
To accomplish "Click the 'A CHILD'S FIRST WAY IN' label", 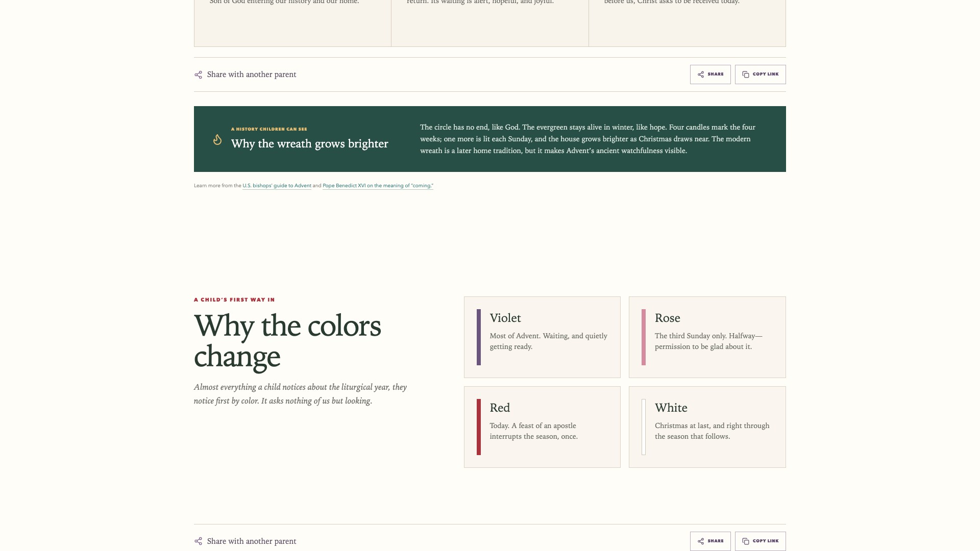I will (234, 300).
